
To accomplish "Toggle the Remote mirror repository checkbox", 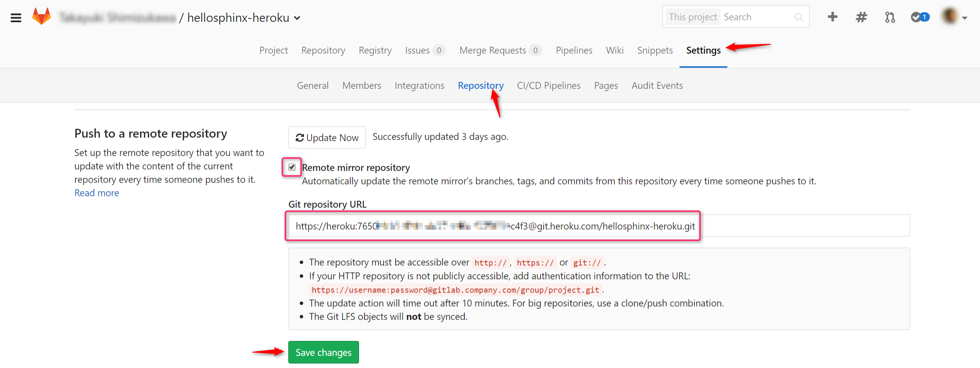I will (x=292, y=167).
